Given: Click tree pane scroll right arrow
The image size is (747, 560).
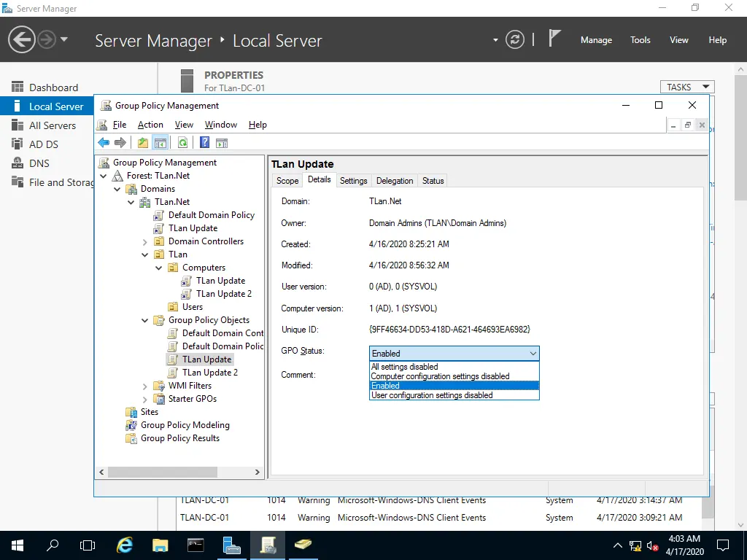Looking at the screenshot, I should 258,472.
